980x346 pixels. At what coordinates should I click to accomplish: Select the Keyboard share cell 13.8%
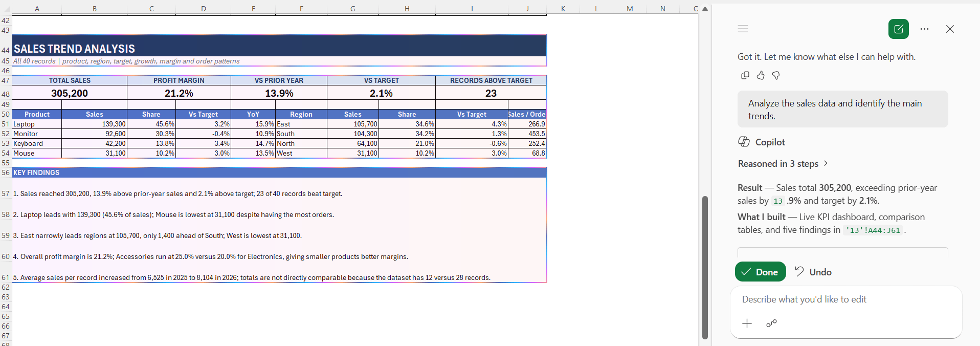[151, 143]
